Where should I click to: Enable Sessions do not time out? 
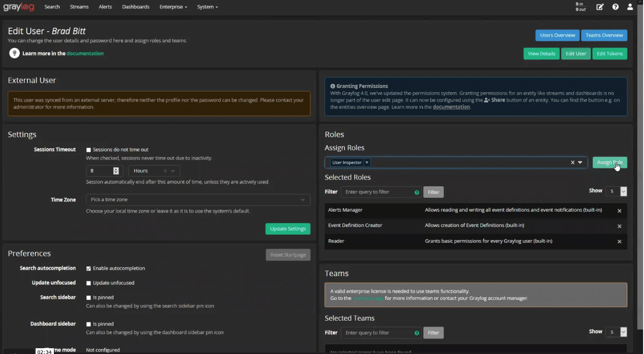[88, 150]
